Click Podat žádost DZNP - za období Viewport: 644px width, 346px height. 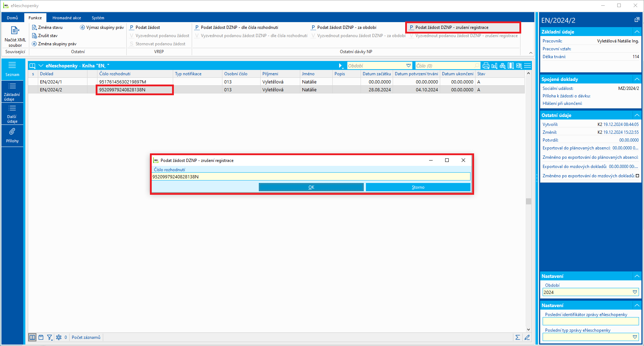coord(344,27)
